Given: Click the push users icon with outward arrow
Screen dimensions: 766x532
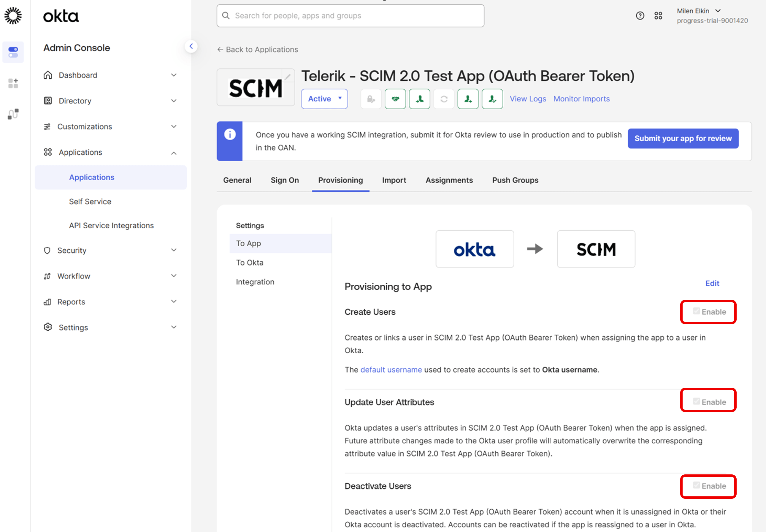Looking at the screenshot, I should coord(468,99).
